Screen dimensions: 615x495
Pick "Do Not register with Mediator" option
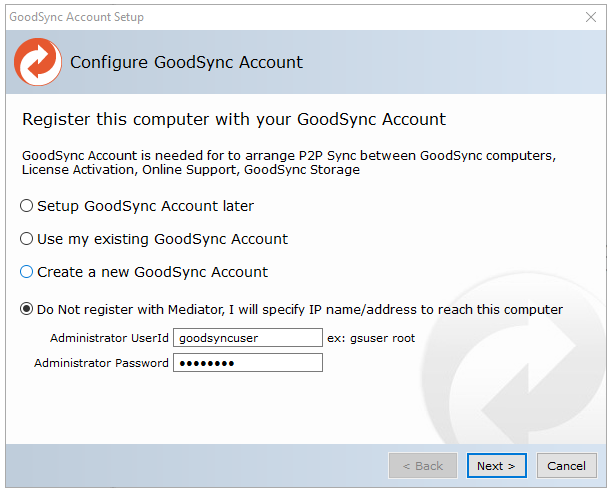(27, 309)
